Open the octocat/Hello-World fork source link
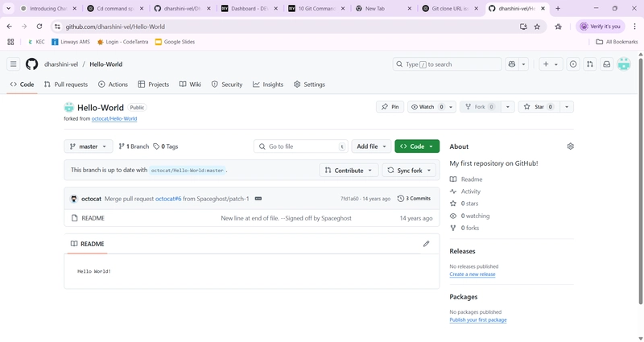The height and width of the screenshot is (342, 644). 114,118
